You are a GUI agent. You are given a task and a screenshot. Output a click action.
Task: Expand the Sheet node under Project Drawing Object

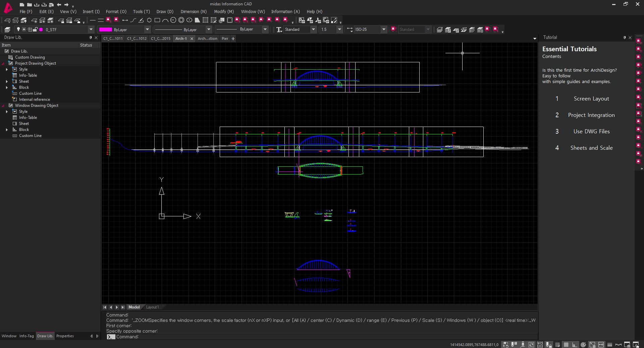pyautogui.click(x=7, y=81)
